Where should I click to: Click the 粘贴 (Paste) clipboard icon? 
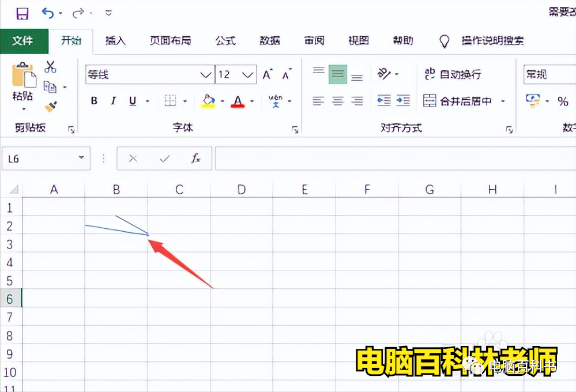(24, 76)
